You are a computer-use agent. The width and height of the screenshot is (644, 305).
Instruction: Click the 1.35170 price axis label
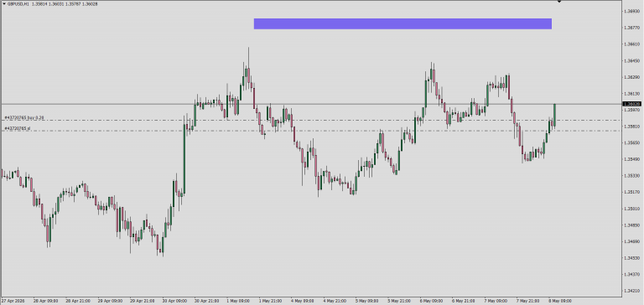631,192
